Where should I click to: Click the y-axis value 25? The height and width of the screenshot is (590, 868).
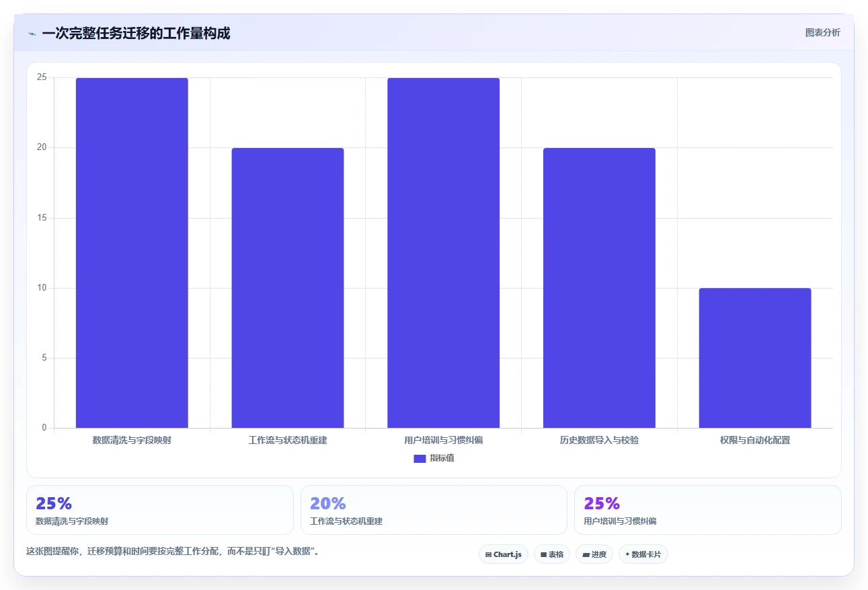42,77
